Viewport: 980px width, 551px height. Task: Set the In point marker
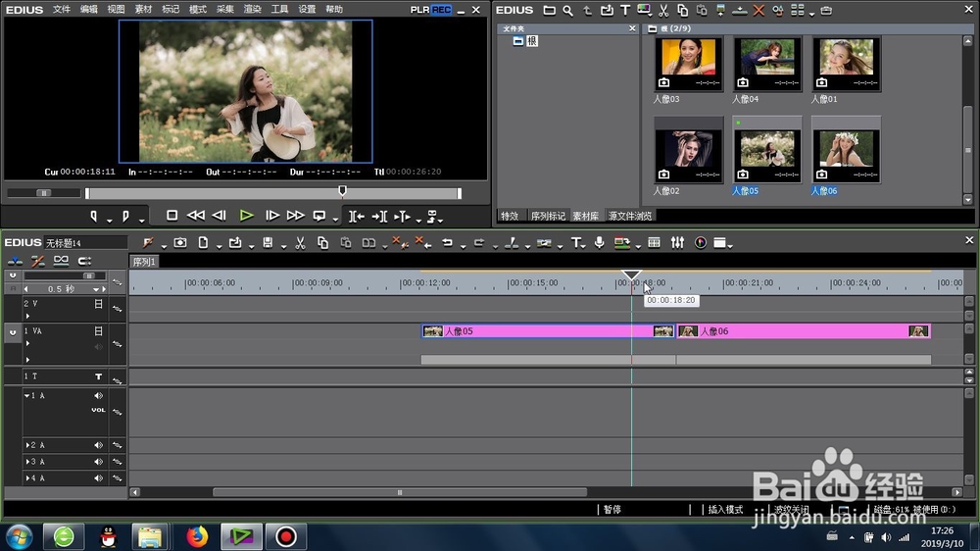tap(94, 217)
